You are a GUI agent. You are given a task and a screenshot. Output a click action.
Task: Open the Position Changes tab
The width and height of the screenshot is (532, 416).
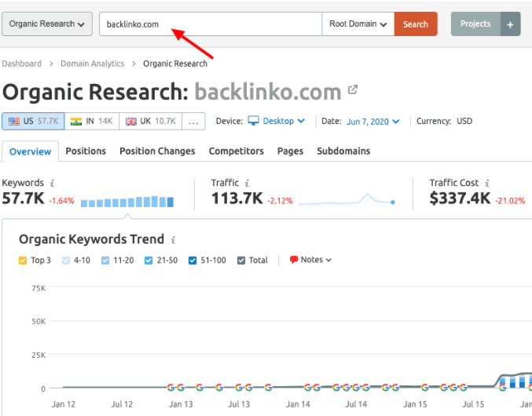tap(157, 151)
